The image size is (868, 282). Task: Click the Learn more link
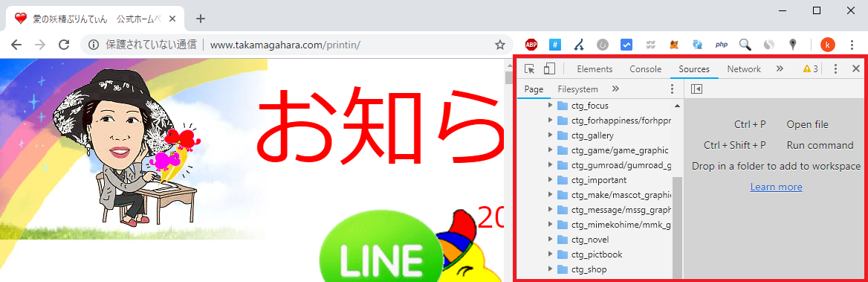776,187
